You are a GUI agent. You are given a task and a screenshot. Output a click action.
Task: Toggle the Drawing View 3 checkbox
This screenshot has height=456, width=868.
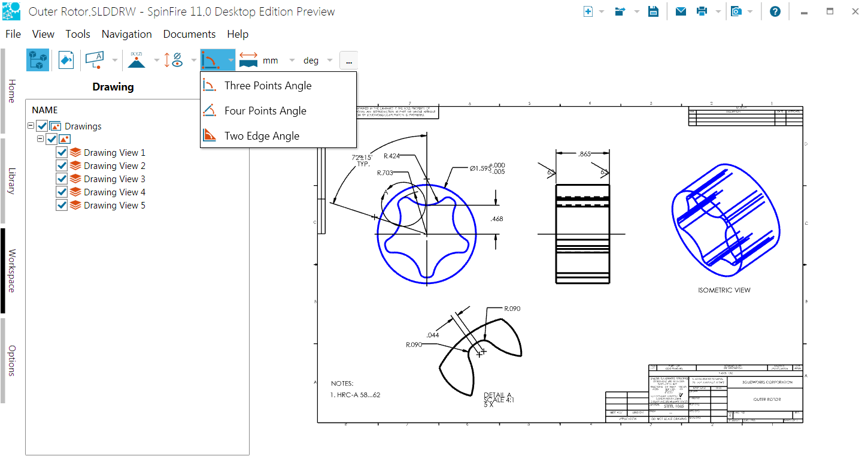pyautogui.click(x=62, y=179)
